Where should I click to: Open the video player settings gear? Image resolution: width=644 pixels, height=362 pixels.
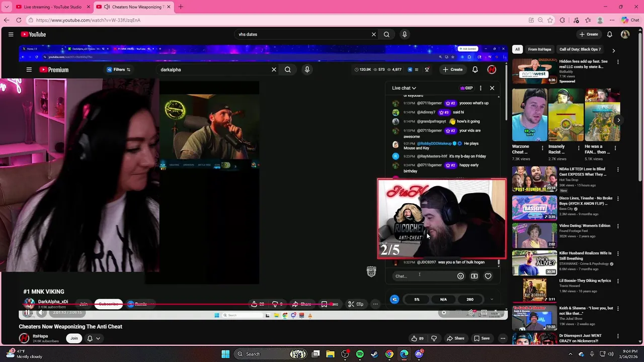[x=471, y=313]
